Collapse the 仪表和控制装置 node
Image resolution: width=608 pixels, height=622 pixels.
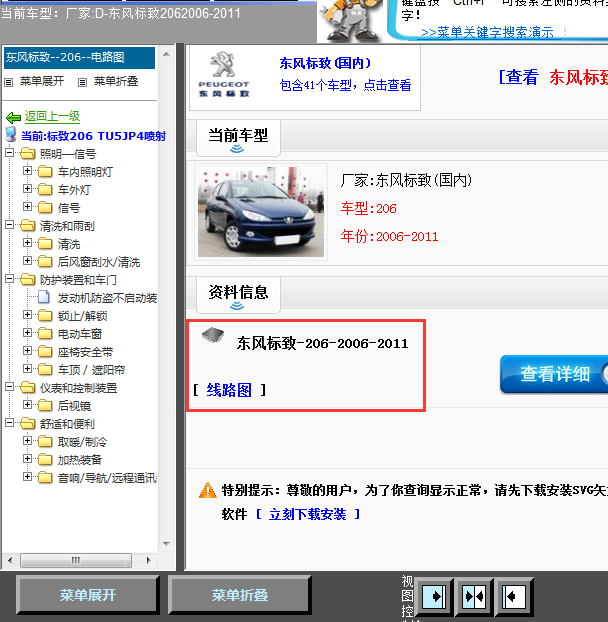10,386
